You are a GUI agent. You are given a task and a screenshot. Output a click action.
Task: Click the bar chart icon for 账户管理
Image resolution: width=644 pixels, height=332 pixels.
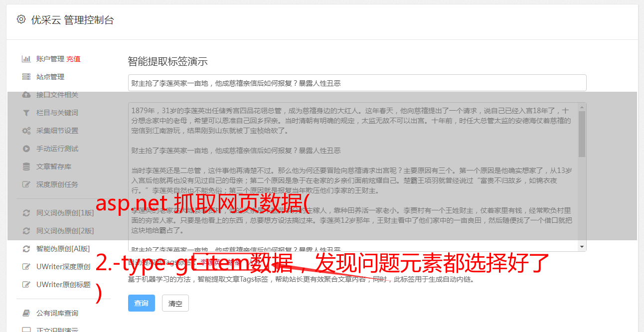pos(26,59)
